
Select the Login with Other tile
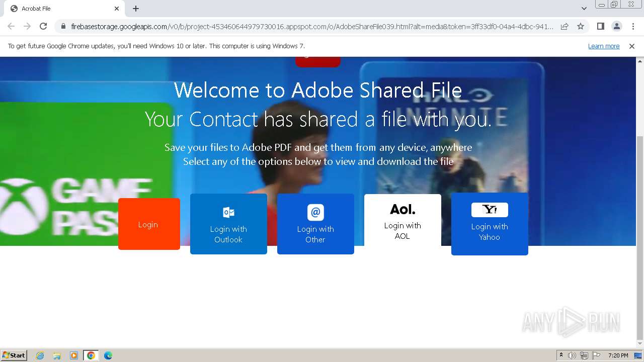[x=315, y=224]
